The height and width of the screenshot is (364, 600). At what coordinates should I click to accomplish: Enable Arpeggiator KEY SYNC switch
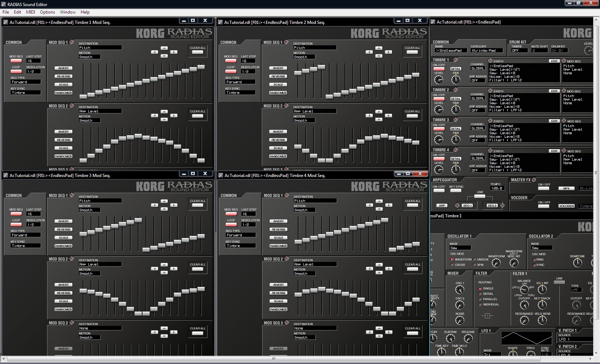click(x=456, y=191)
